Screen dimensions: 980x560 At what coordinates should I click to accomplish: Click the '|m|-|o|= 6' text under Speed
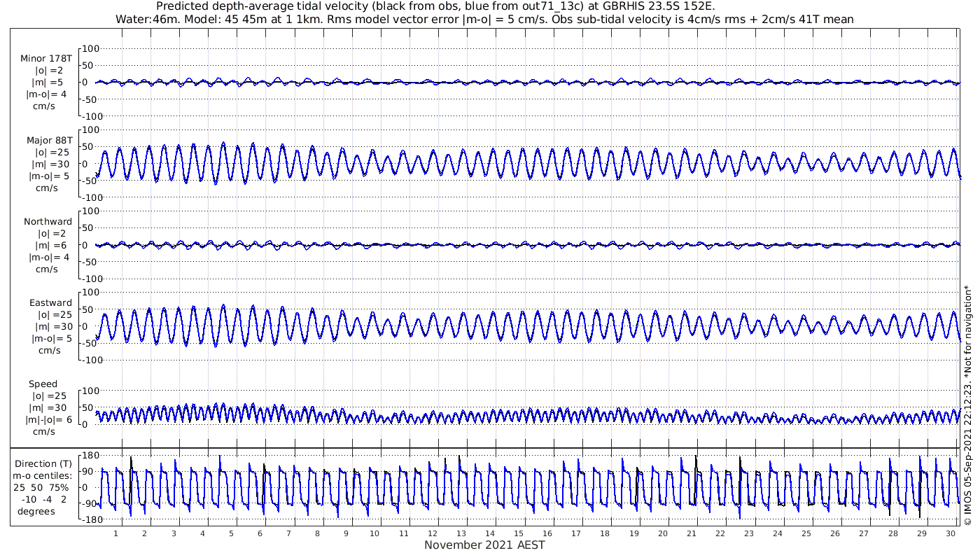[49, 419]
